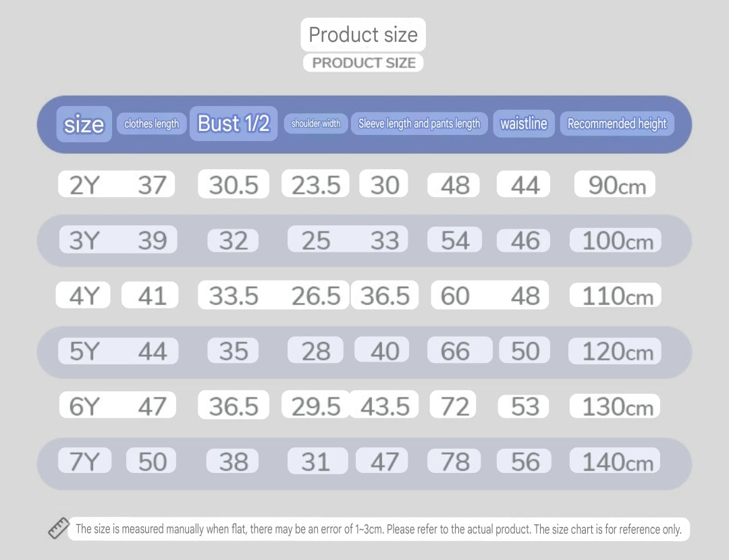Select the 5Y size row label
This screenshot has width=729, height=560.
coord(84,351)
